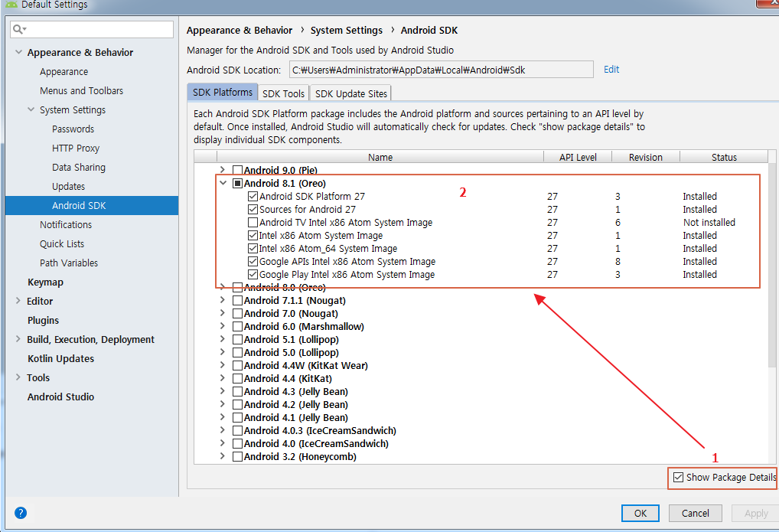Image resolution: width=779 pixels, height=532 pixels.
Task: Sort packages by the Name column header
Action: (x=380, y=157)
